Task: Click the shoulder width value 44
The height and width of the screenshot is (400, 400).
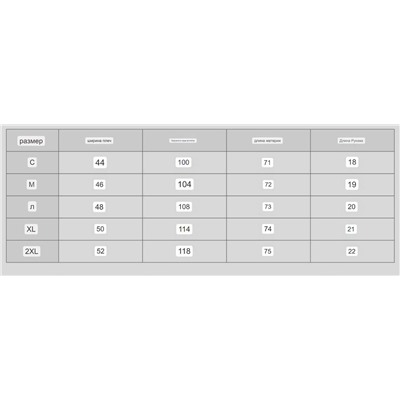Action: [100, 162]
